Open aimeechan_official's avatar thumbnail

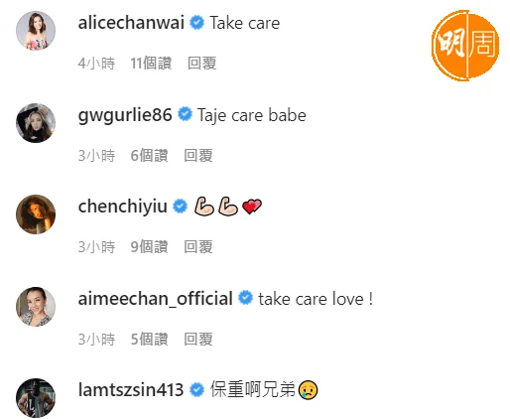(36, 306)
